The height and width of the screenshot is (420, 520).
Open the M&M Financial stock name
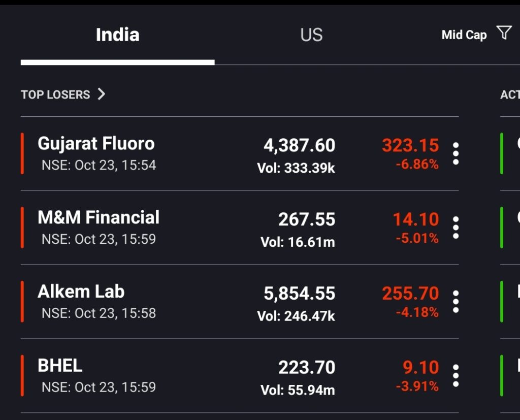[99, 217]
